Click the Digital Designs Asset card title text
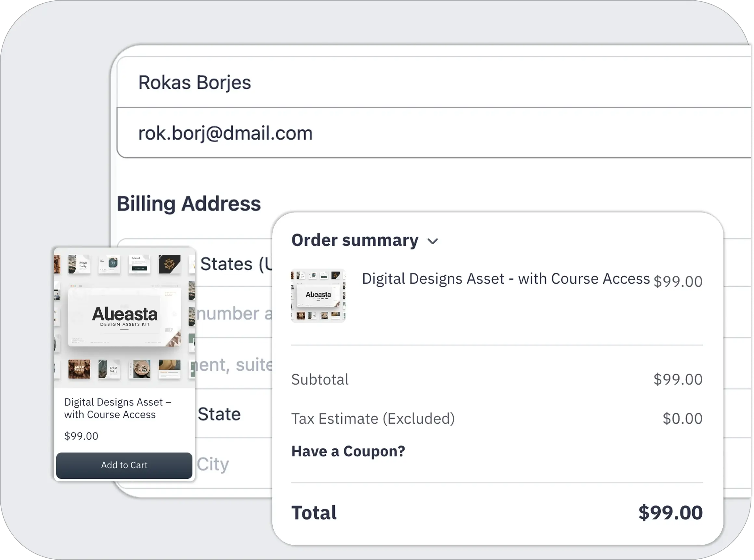The width and height of the screenshot is (754, 560). 118,408
